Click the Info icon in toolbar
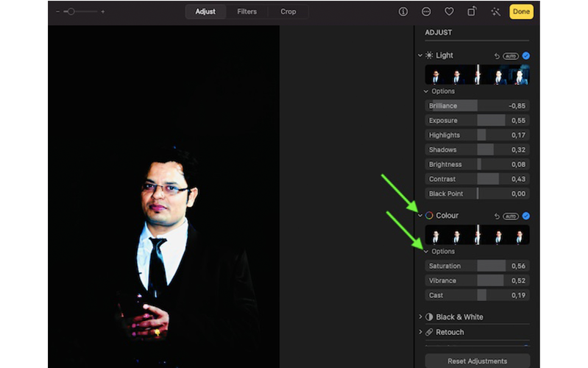The width and height of the screenshot is (588, 368). (403, 12)
